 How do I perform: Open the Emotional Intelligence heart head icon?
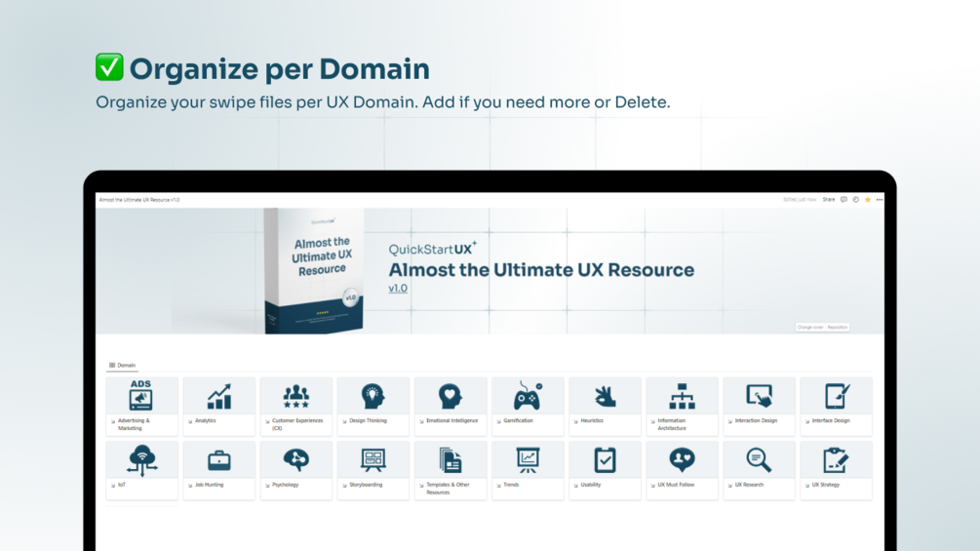point(450,396)
